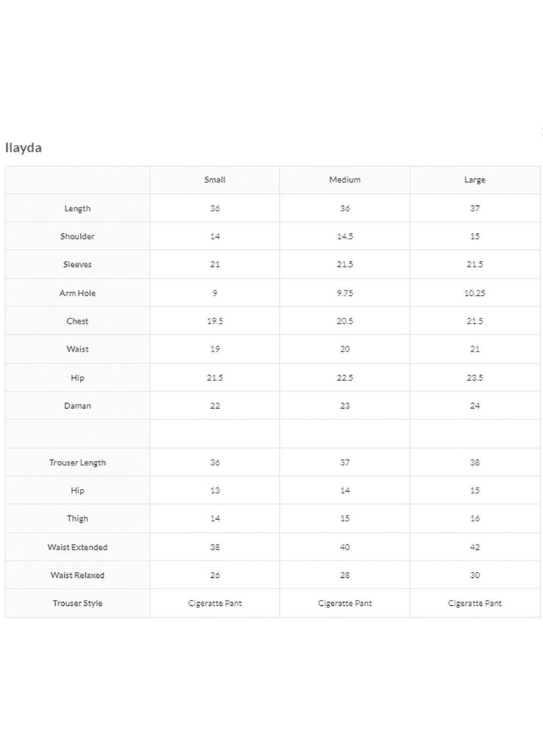Click the Daman row label
This screenshot has height=756, width=543.
[78, 406]
